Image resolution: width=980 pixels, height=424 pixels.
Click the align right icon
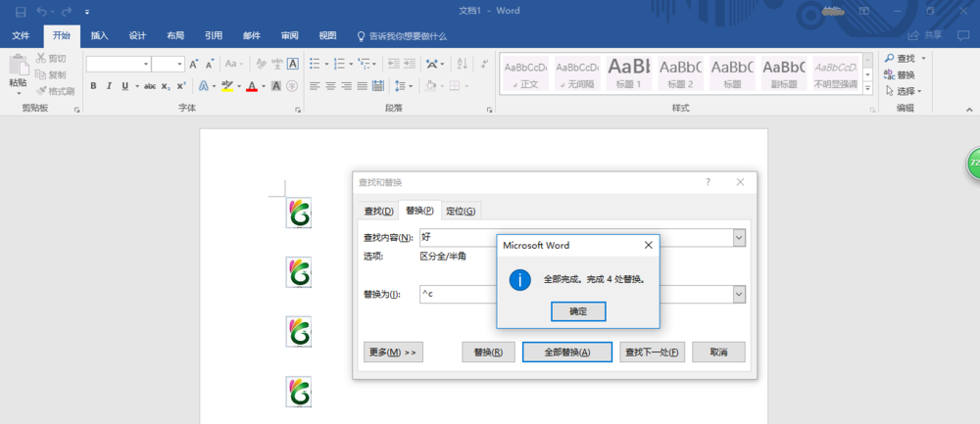[346, 85]
